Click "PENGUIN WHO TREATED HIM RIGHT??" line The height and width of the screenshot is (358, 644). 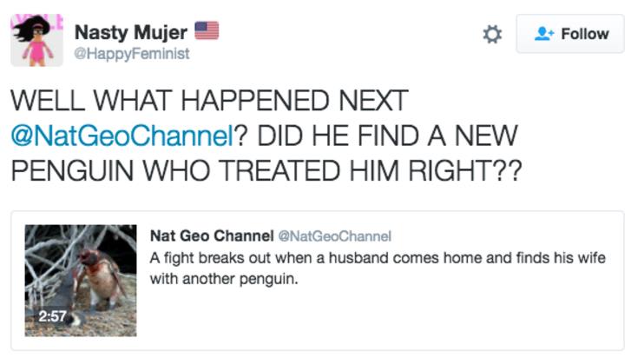pyautogui.click(x=266, y=170)
